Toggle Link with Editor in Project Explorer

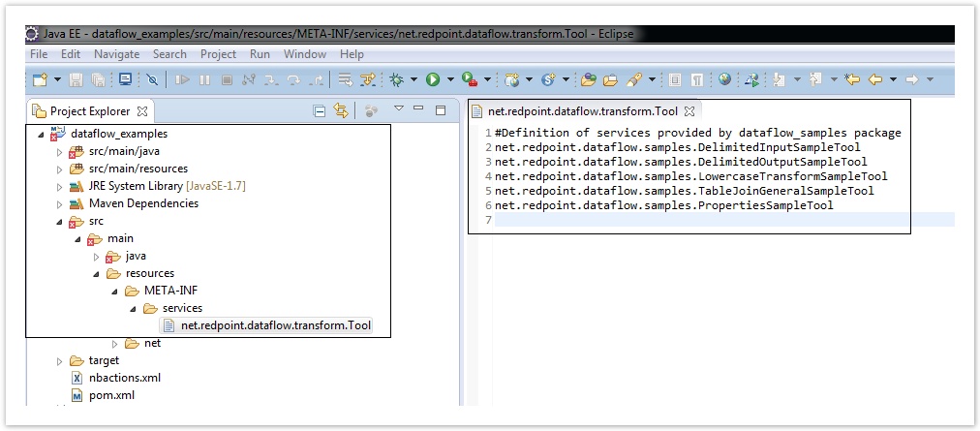point(340,111)
